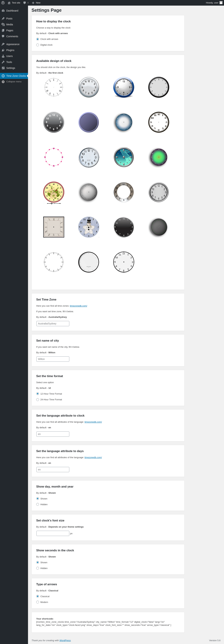Choose the snowman clock face
This screenshot has height=644, width=224.
tap(89, 227)
